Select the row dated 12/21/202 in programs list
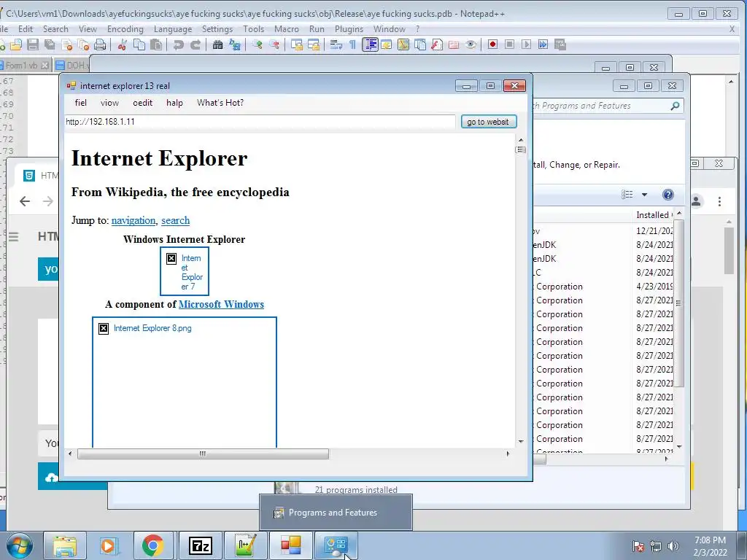The width and height of the screenshot is (747, 560). 604,231
